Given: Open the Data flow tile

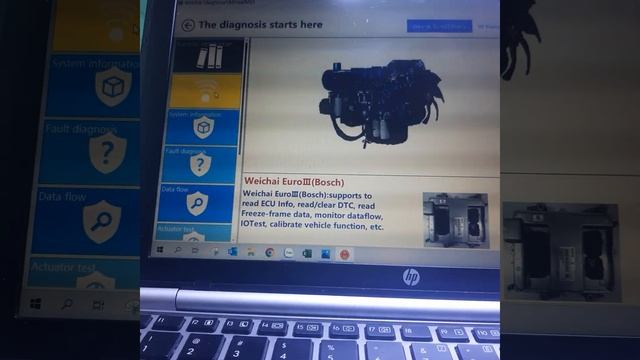Looking at the screenshot, I should (196, 203).
